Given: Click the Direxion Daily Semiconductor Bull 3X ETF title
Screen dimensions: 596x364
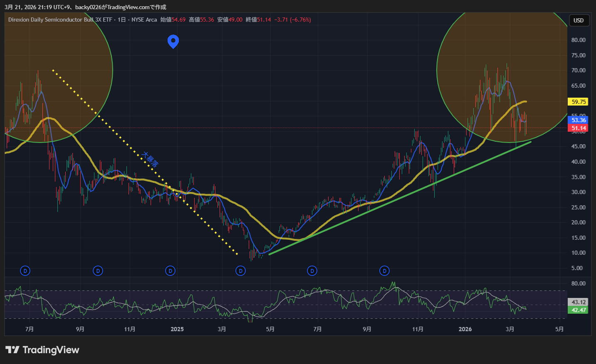Looking at the screenshot, I should click(x=60, y=20).
